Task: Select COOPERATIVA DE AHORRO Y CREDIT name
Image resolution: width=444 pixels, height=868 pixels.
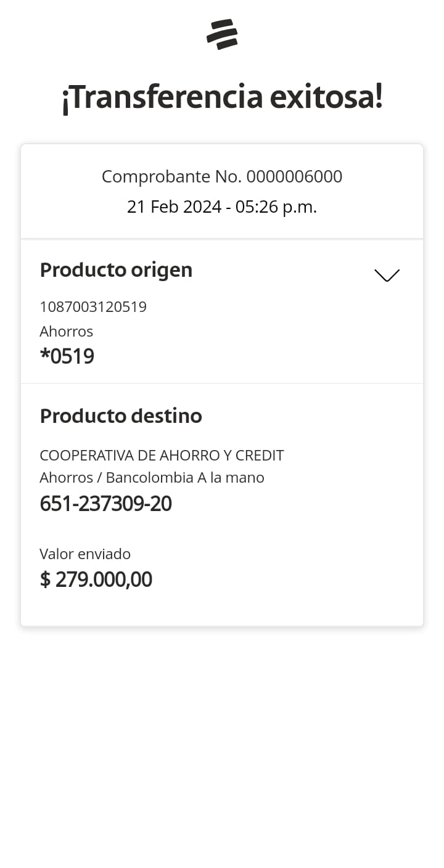Action: click(x=162, y=456)
